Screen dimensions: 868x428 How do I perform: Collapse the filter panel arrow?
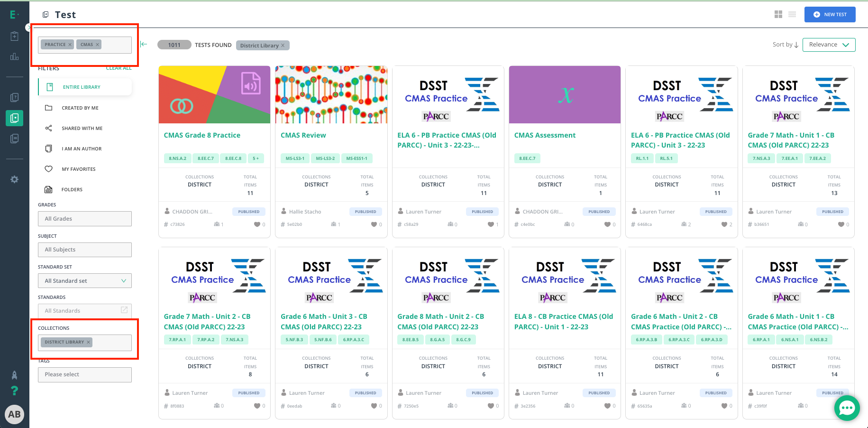tap(144, 45)
